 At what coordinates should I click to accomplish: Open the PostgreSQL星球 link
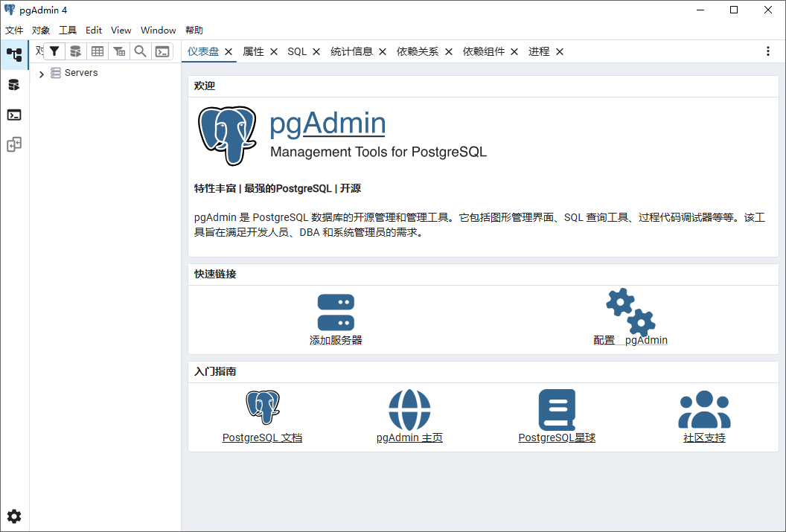pos(557,438)
